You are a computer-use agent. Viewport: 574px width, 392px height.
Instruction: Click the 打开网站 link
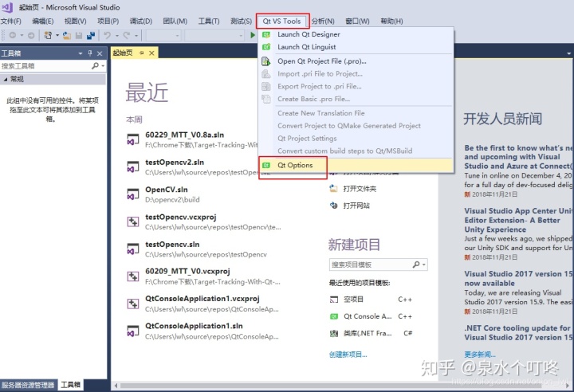(356, 206)
